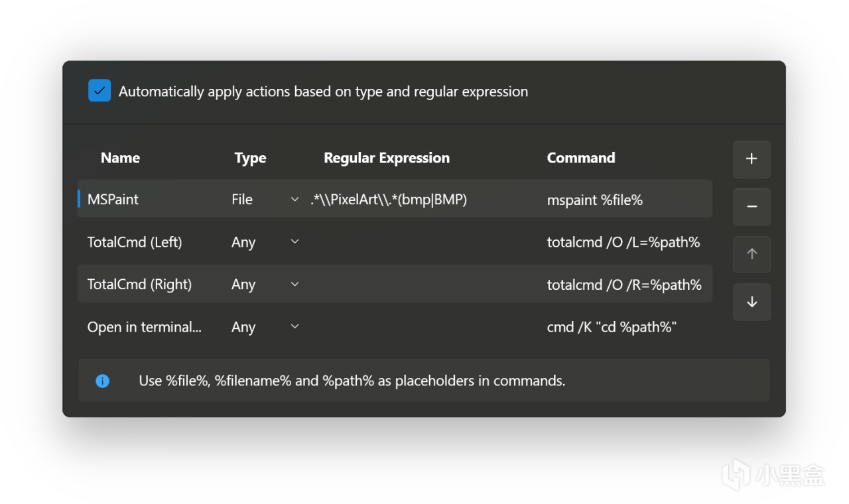Screen dimensions: 849x504
Task: Uncheck automatically apply actions checkbox
Action: 99,91
